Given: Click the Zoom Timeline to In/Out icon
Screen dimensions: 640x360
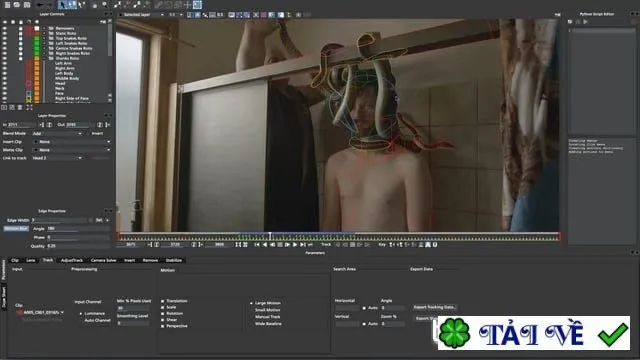Looking at the screenshot, I should tap(238, 244).
